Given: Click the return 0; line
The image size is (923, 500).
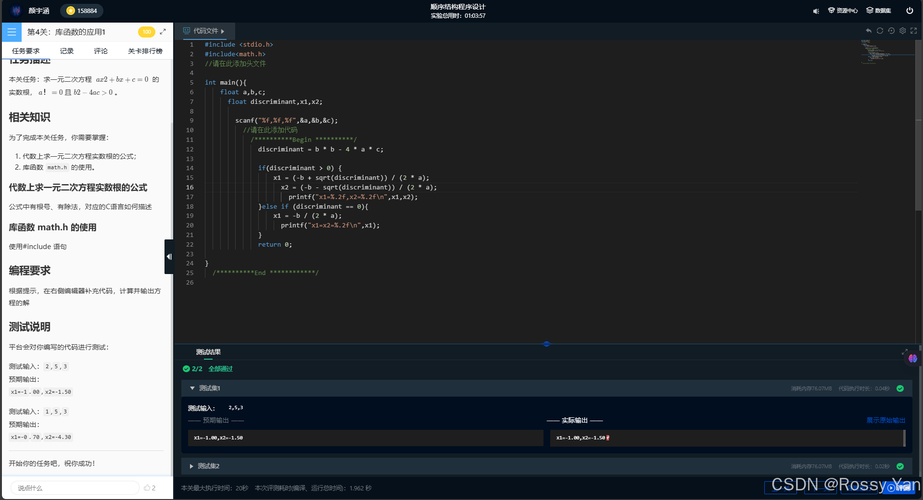Looking at the screenshot, I should click(x=274, y=244).
